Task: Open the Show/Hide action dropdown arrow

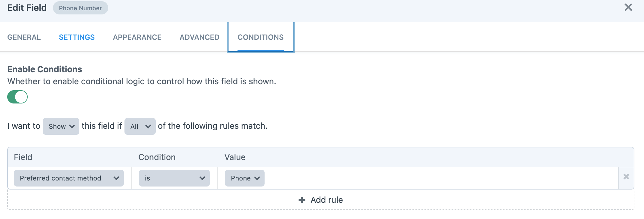Action: tap(72, 126)
